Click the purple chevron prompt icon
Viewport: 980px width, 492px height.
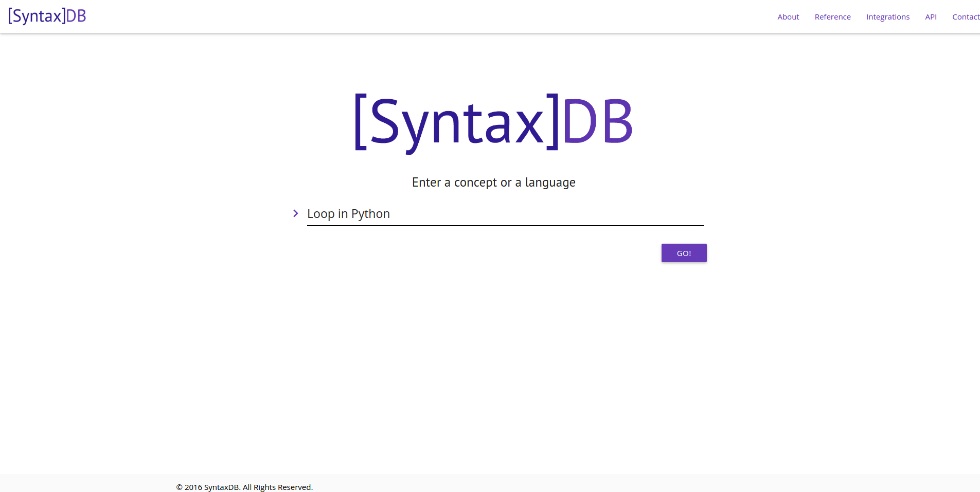coord(296,213)
